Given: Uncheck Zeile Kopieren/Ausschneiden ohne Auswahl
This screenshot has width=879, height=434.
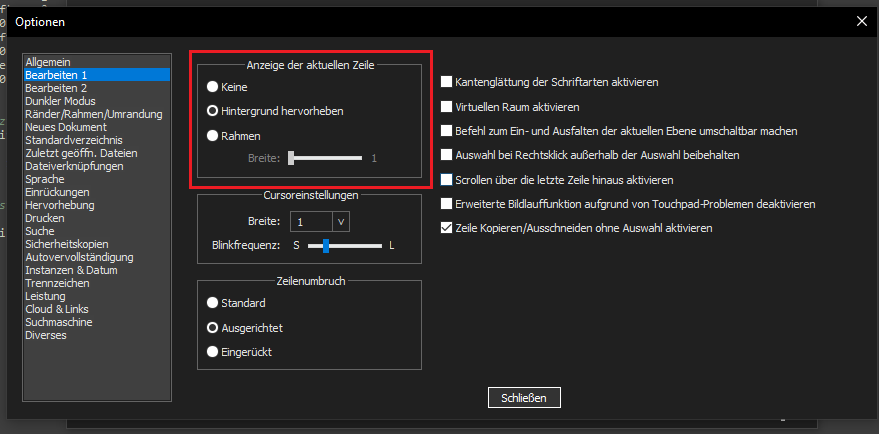Looking at the screenshot, I should pos(446,228).
